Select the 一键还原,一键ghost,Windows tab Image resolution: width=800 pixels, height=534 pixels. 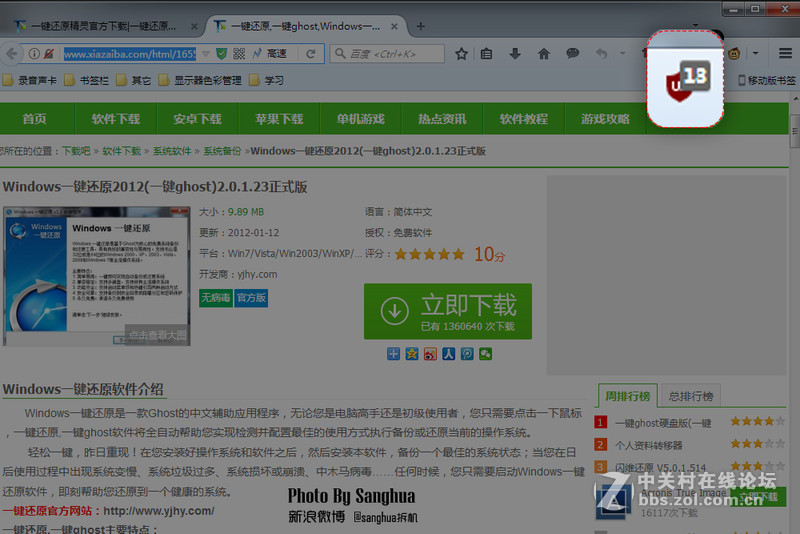(305, 26)
